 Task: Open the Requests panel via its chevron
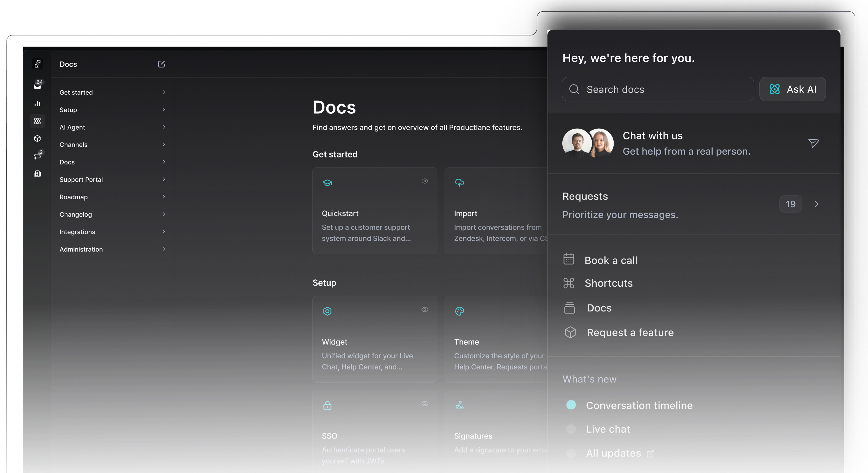point(817,204)
